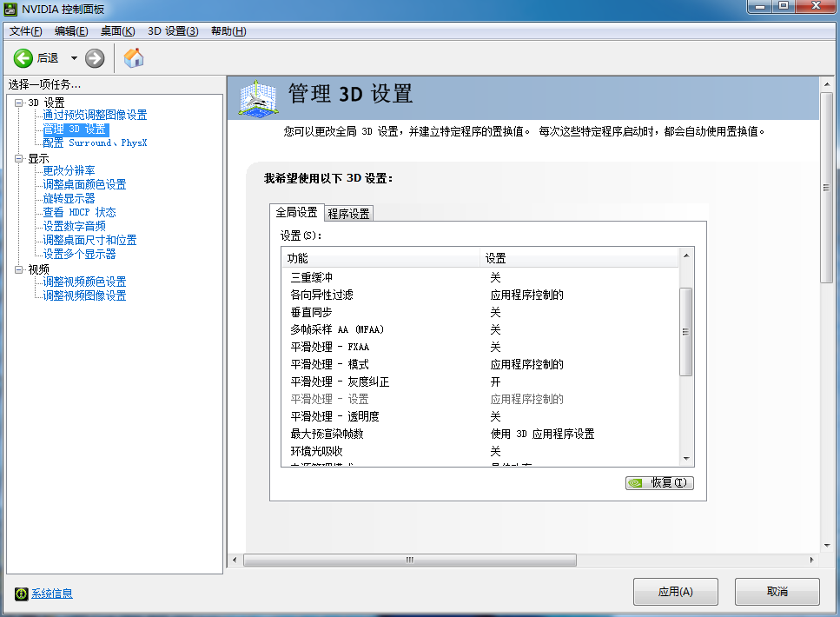The image size is (840, 617).
Task: Click the settings list scroll-down arrow
Action: [686, 459]
